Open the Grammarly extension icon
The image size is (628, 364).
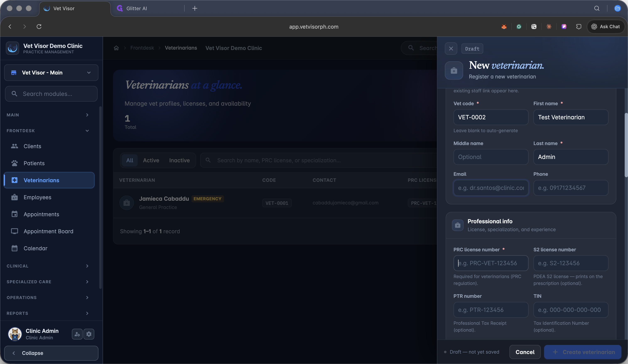point(519,27)
